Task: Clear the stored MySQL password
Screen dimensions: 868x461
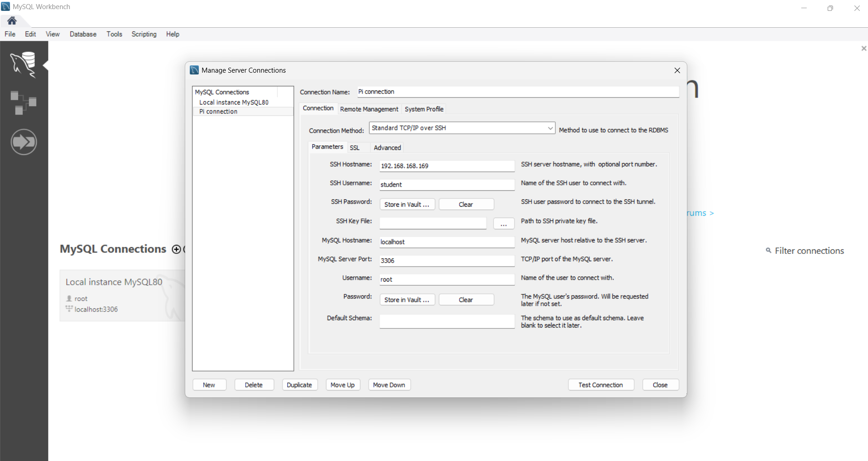Action: [x=466, y=300]
